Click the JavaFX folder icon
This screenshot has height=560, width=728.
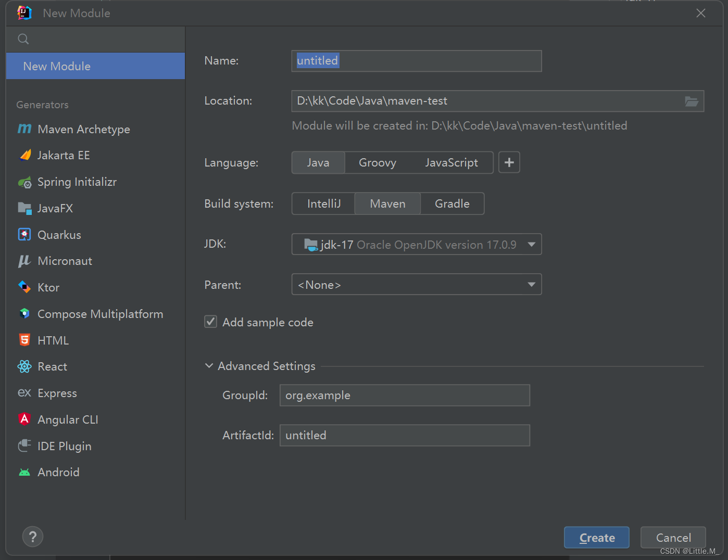[x=24, y=208]
